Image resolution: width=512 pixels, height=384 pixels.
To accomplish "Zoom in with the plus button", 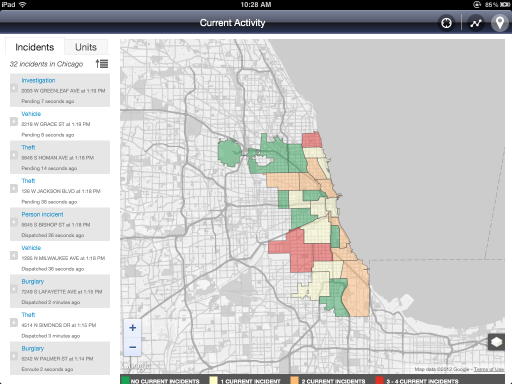I will [x=132, y=328].
